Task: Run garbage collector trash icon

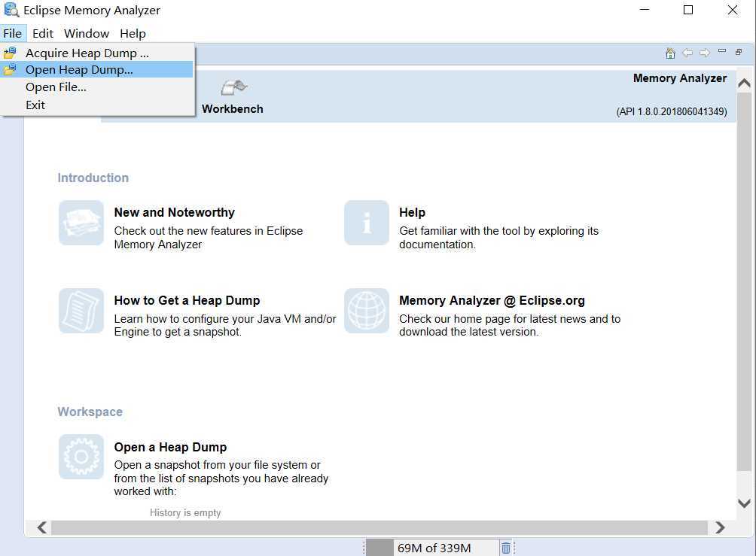Action: click(506, 548)
